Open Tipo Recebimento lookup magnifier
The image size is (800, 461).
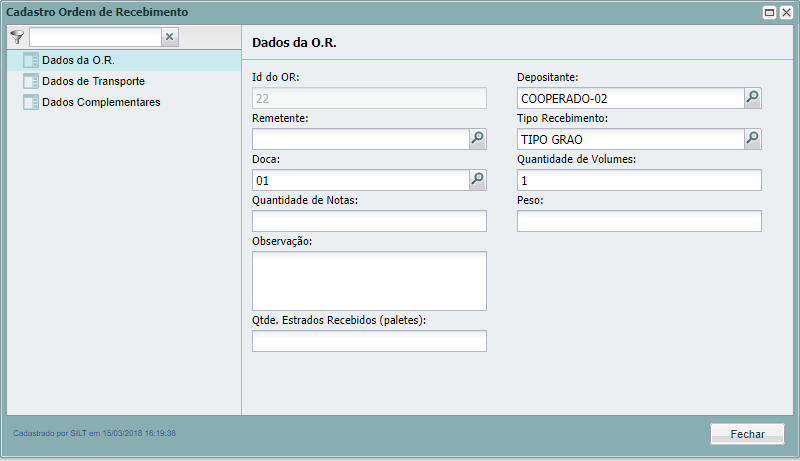753,139
